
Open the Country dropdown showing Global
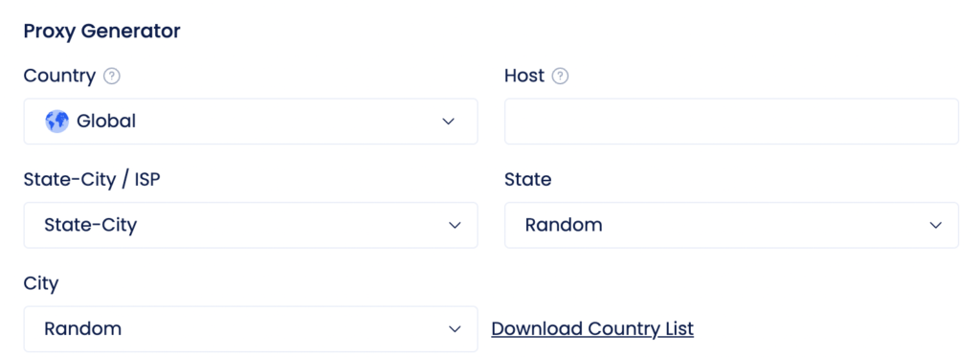(251, 122)
